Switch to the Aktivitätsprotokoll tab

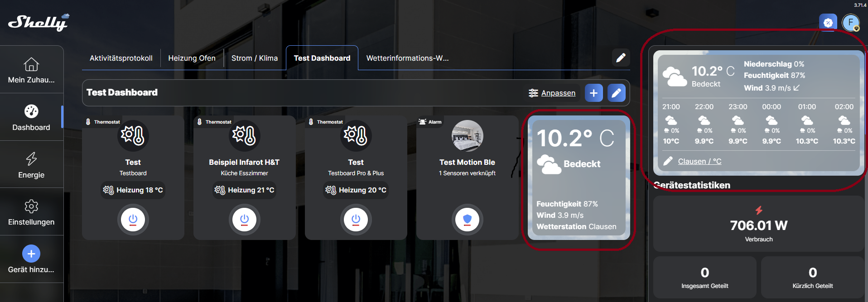(121, 58)
